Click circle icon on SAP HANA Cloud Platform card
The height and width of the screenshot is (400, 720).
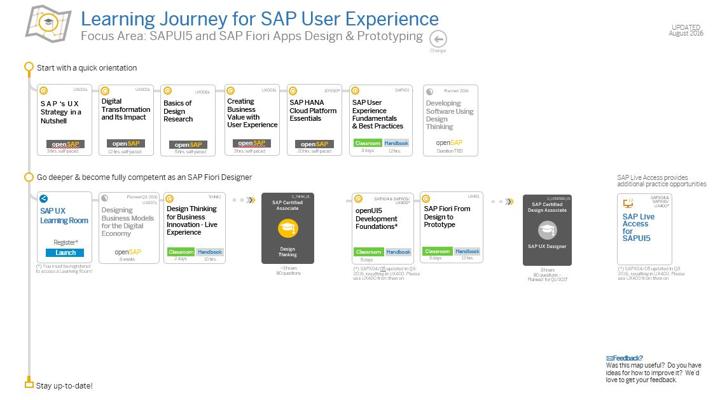pos(293,91)
